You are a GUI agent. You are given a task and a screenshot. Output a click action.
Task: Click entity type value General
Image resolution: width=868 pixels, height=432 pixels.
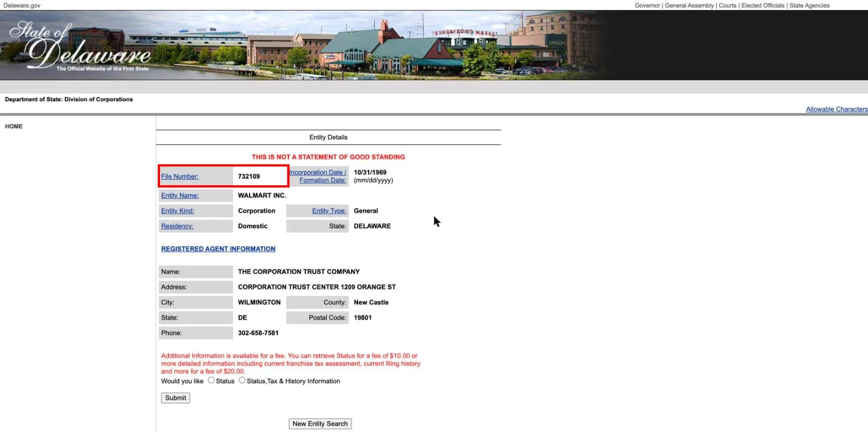click(x=366, y=211)
